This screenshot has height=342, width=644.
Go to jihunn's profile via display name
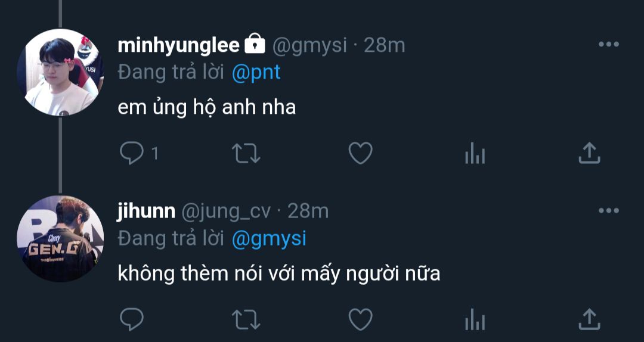(146, 211)
